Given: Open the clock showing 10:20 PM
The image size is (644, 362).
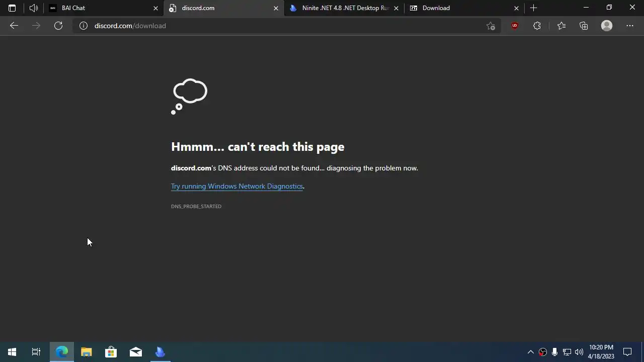Looking at the screenshot, I should pos(601,352).
